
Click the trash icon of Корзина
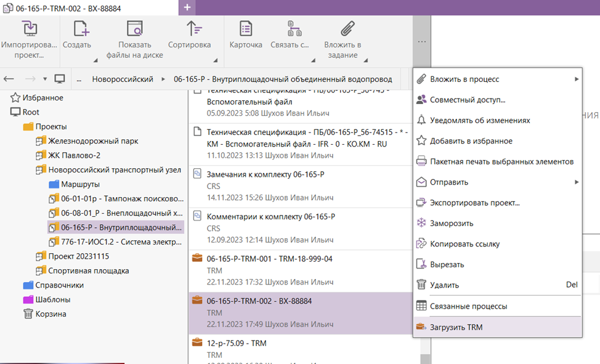[28, 314]
